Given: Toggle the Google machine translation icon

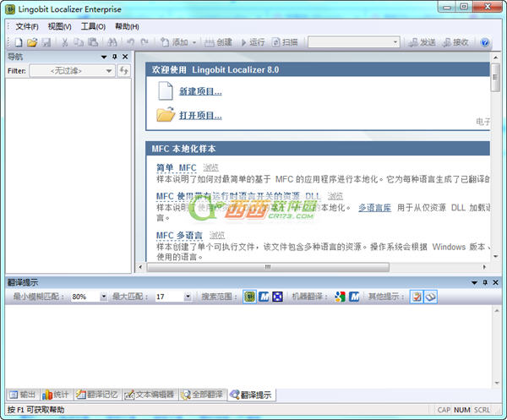Looking at the screenshot, I should click(x=340, y=297).
